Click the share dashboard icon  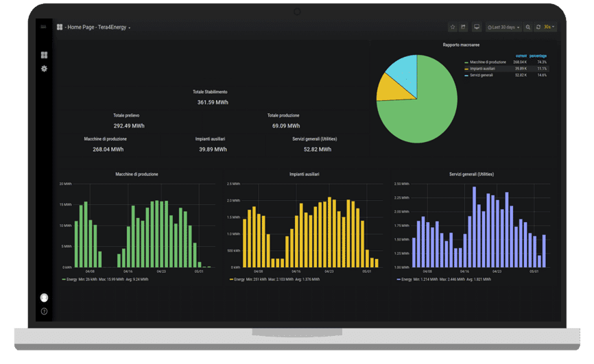click(463, 27)
